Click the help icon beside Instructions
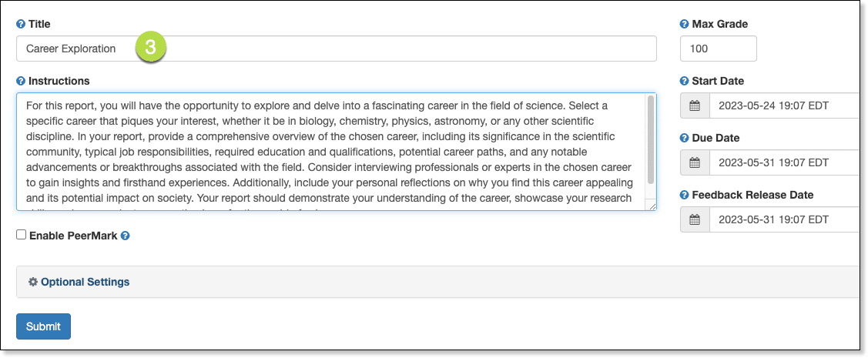The height and width of the screenshot is (358, 868). [21, 81]
